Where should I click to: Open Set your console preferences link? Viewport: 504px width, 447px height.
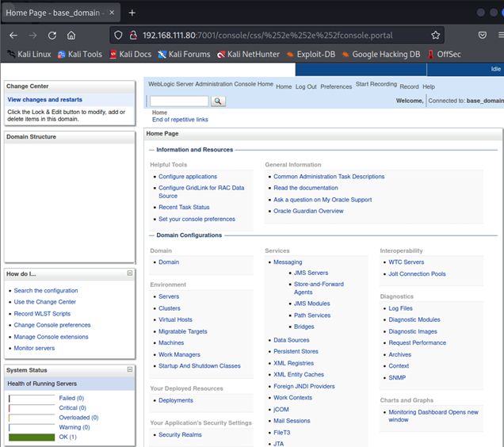click(x=197, y=219)
